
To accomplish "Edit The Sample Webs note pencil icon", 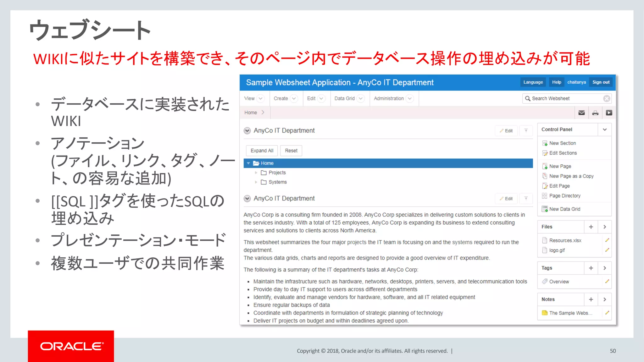I will pos(607,313).
